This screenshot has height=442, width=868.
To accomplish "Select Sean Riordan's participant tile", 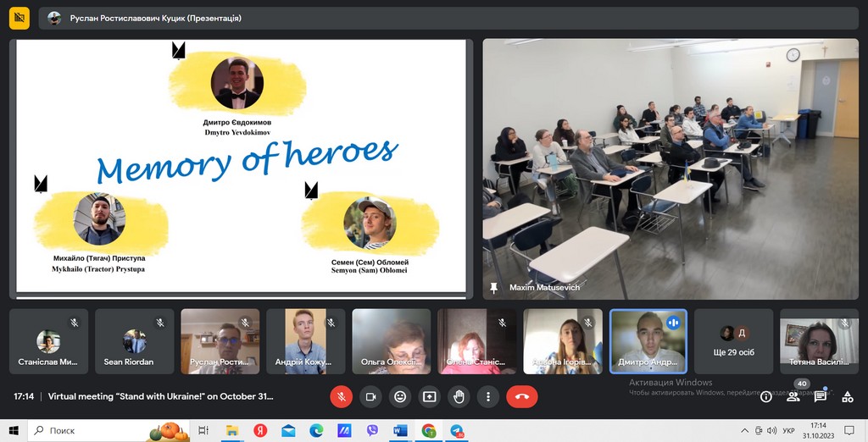I will coord(134,341).
